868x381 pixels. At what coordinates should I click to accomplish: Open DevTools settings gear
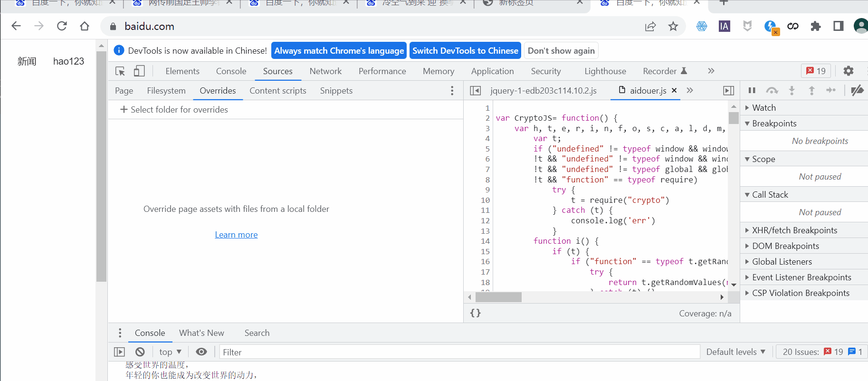848,71
